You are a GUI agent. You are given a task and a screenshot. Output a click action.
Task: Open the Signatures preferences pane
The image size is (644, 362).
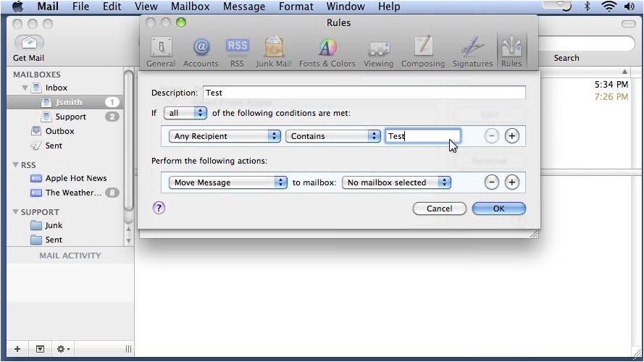click(473, 51)
